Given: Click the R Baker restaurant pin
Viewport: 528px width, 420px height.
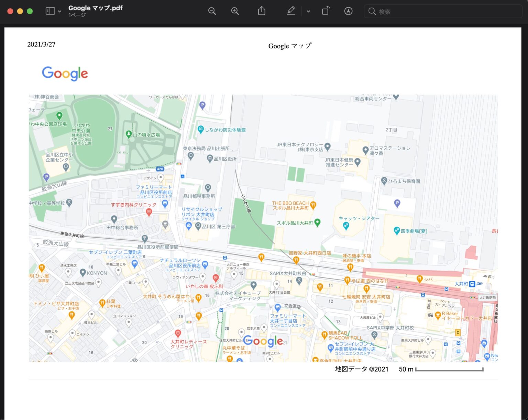Looking at the screenshot, I should [438, 315].
